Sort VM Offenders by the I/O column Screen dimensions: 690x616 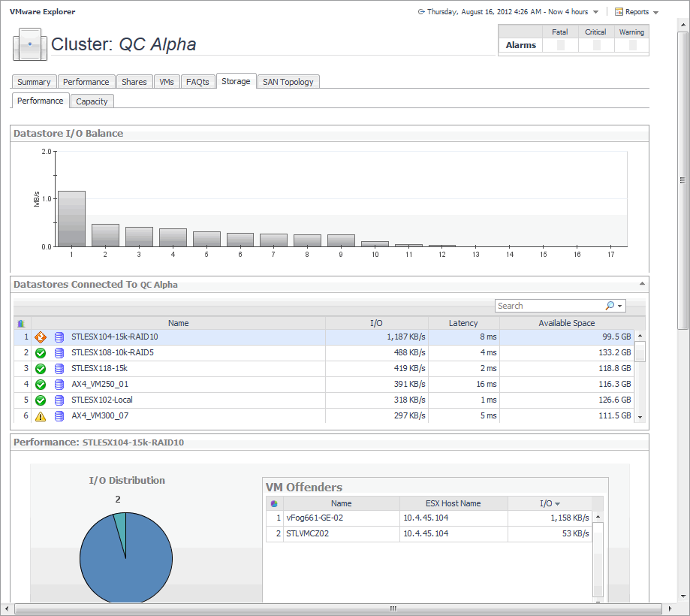[550, 503]
